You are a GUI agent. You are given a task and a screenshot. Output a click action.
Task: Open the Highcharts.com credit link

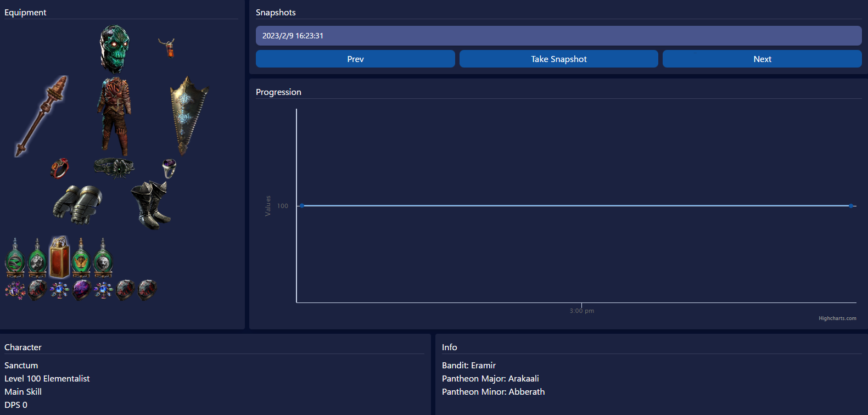(x=837, y=318)
